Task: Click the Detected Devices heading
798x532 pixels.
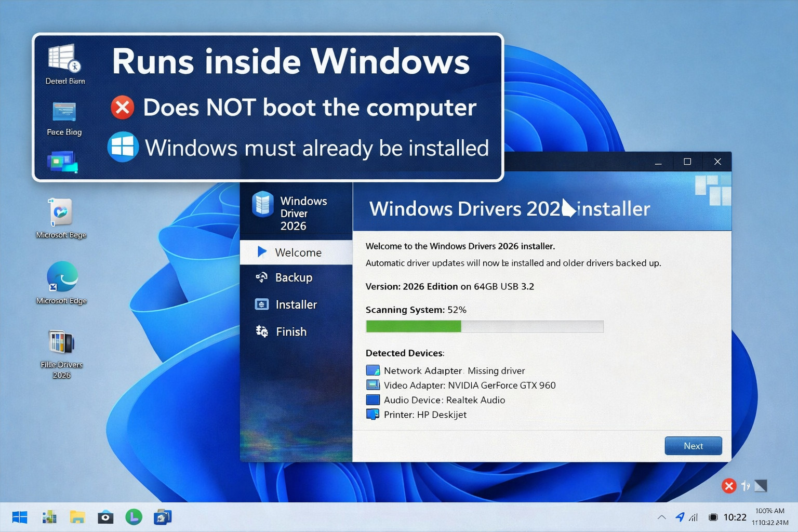Action: click(405, 353)
